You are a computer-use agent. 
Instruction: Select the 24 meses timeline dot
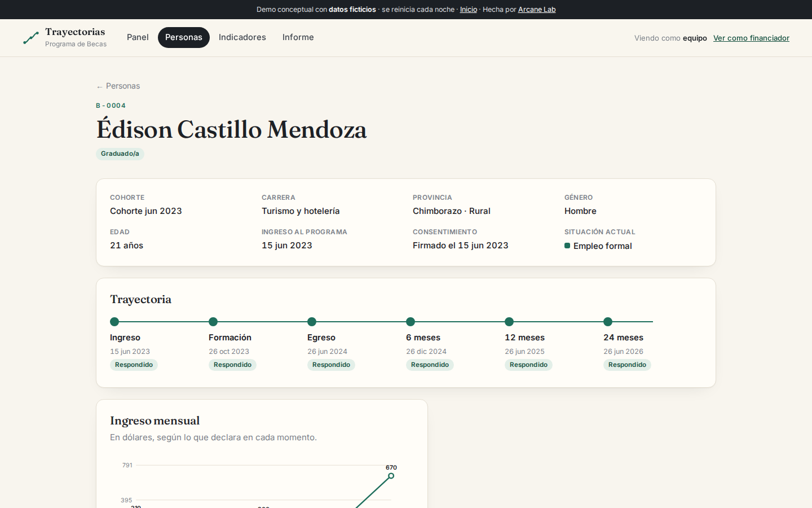[x=608, y=322]
